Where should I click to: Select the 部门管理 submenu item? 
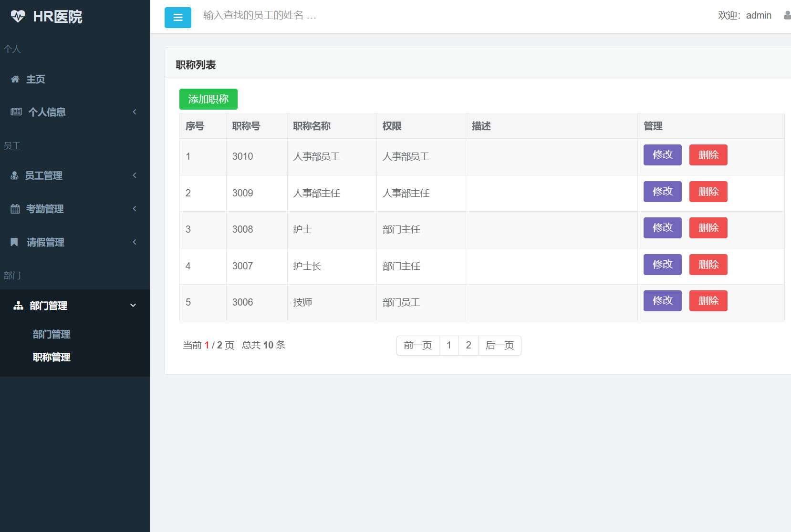coord(52,334)
